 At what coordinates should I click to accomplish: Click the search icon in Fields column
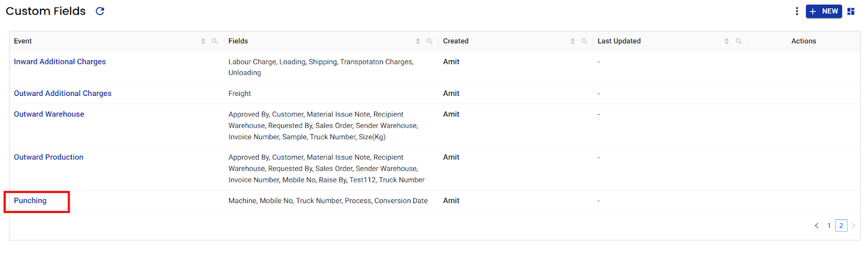430,41
